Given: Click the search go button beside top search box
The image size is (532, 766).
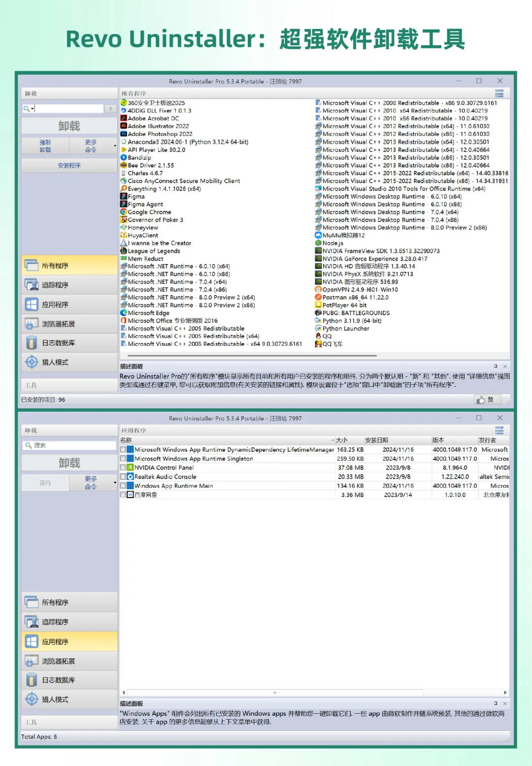Looking at the screenshot, I should pyautogui.click(x=110, y=108).
